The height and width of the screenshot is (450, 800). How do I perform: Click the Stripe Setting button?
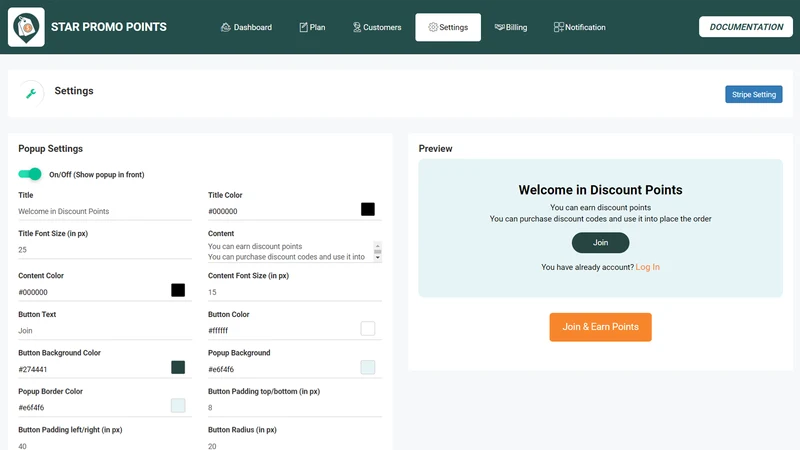click(754, 94)
